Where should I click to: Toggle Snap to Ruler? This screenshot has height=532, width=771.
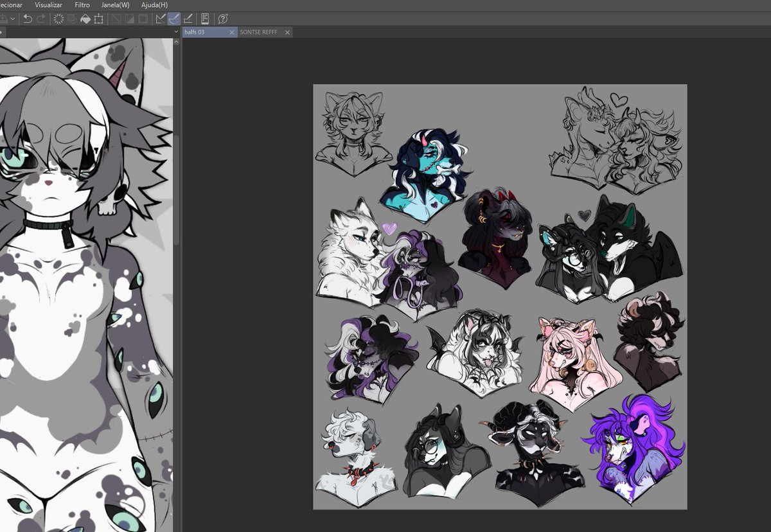161,19
